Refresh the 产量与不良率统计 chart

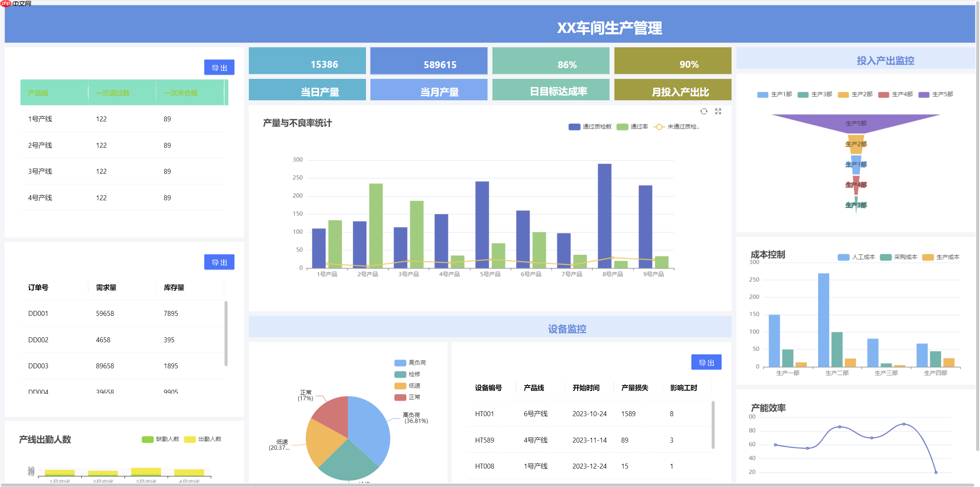pos(704,111)
